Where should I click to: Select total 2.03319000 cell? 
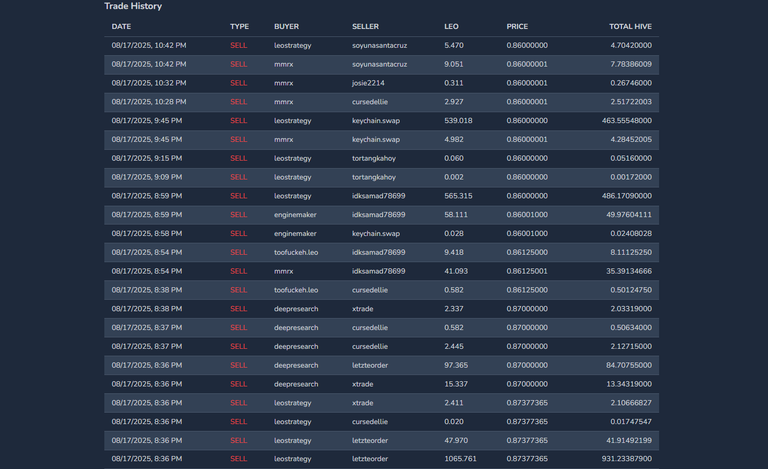pos(631,309)
